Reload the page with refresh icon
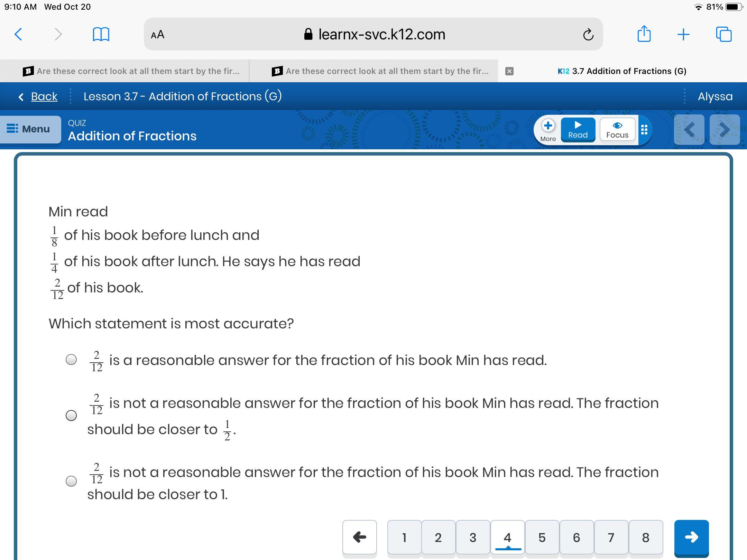The image size is (747, 560). click(x=588, y=35)
